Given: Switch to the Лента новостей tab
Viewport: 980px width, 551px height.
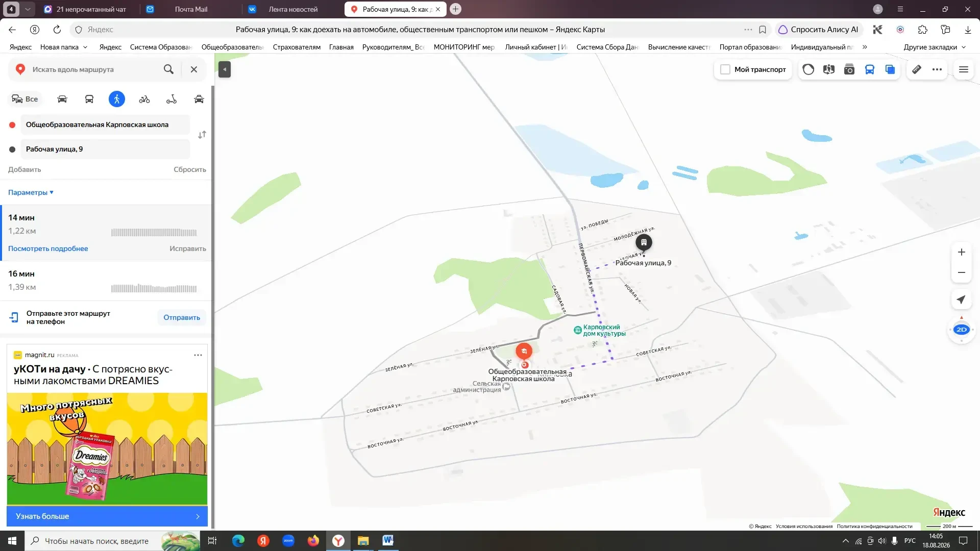Looking at the screenshot, I should tap(292, 9).
